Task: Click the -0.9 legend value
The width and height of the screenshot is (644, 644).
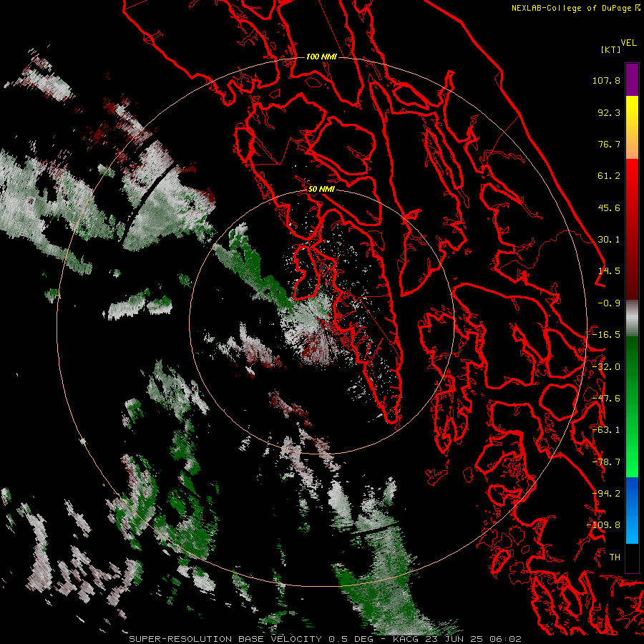Action: point(609,303)
